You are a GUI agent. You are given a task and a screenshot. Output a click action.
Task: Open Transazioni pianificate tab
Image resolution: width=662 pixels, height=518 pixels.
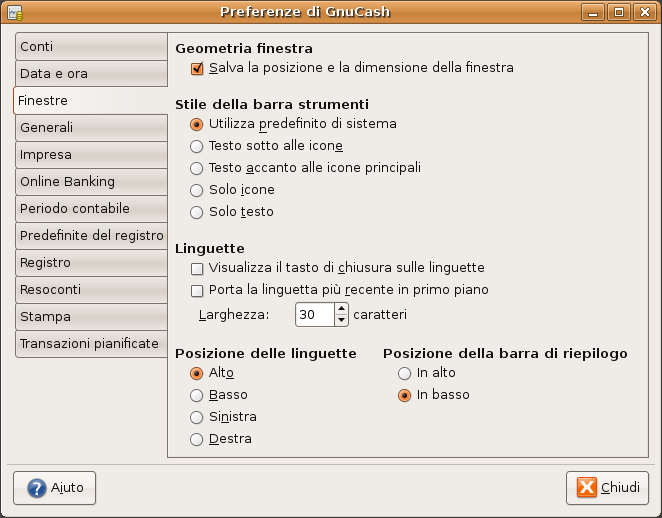point(92,344)
